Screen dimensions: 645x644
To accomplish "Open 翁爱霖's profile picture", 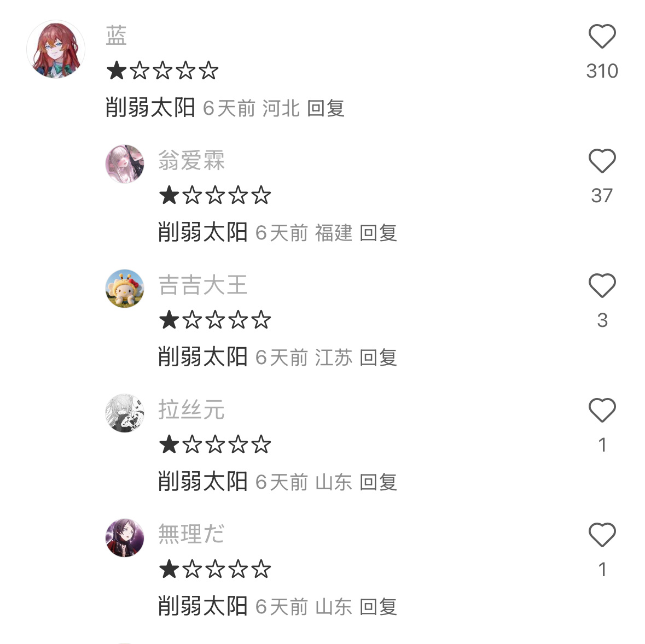I will point(125,163).
